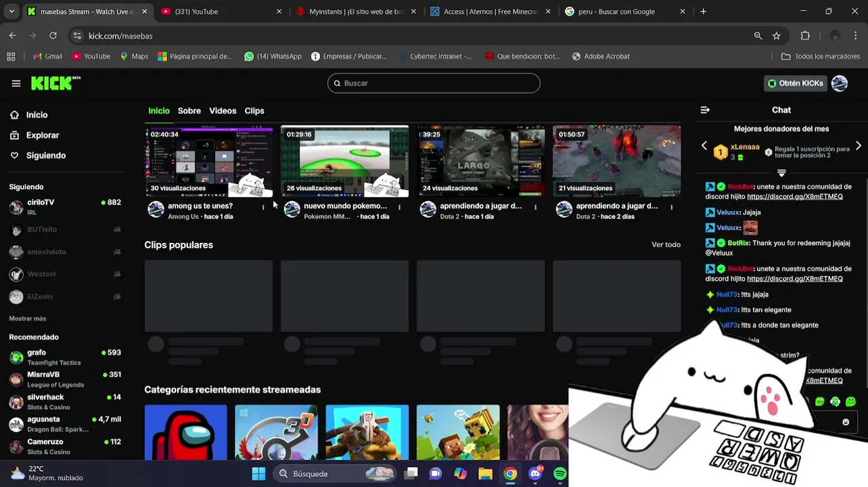
Task: Search the page with magnifier icon in address bar
Action: pos(758,36)
